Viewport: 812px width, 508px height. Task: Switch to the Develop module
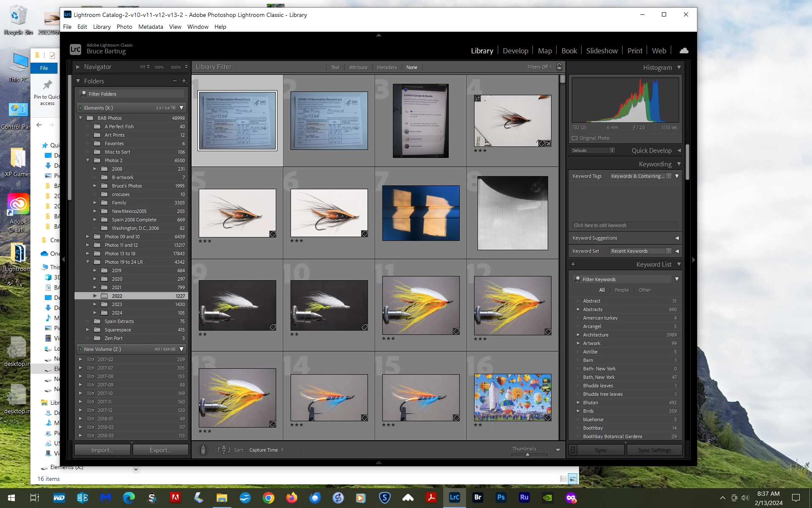515,51
